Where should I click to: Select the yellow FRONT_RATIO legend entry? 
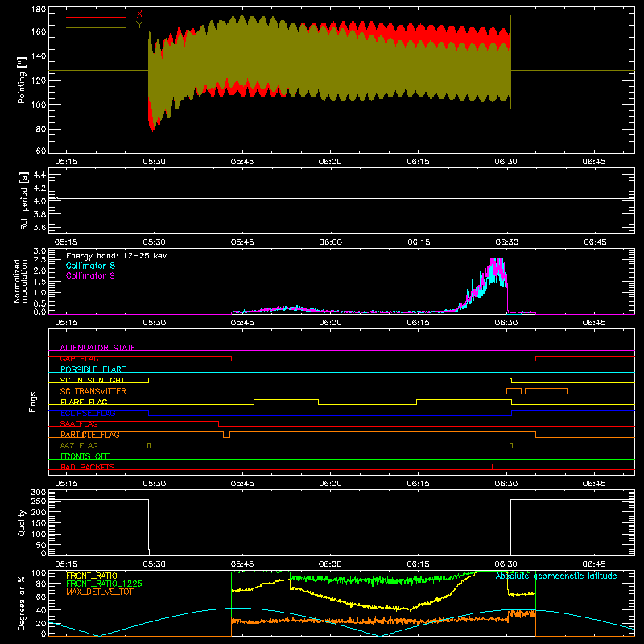click(x=92, y=576)
